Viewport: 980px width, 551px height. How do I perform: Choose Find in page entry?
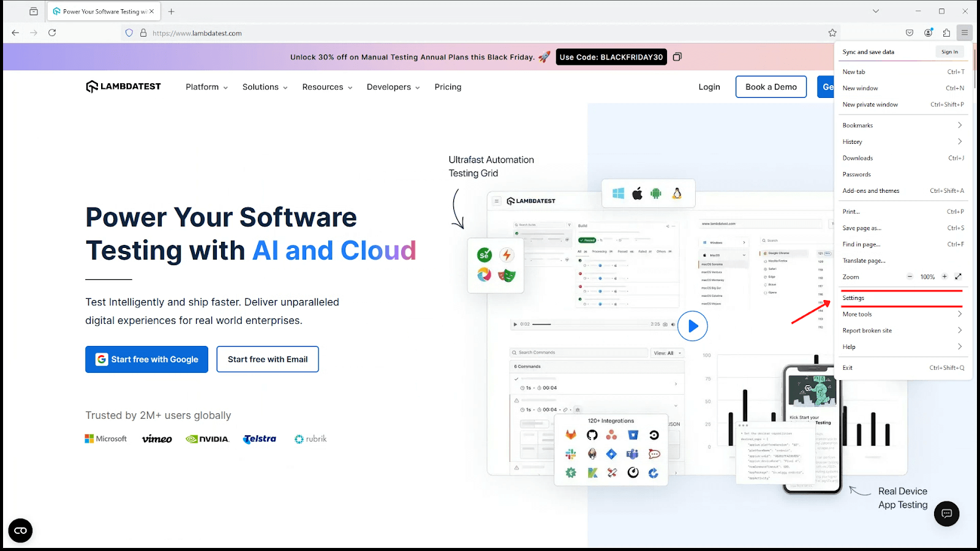tap(903, 244)
